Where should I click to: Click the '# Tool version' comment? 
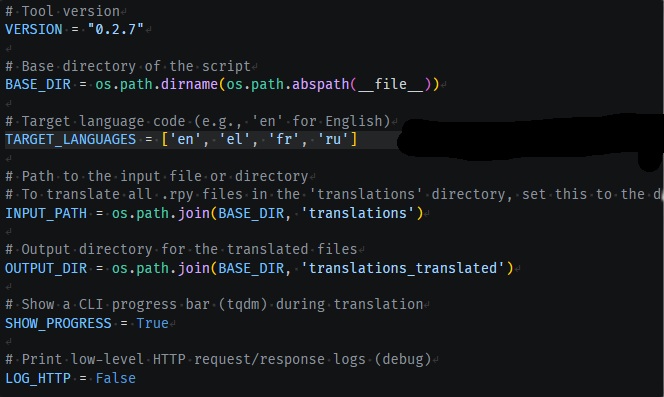click(63, 11)
